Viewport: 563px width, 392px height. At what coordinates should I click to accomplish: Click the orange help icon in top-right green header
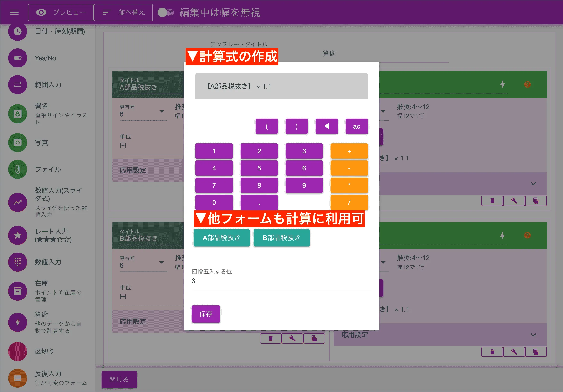527,84
